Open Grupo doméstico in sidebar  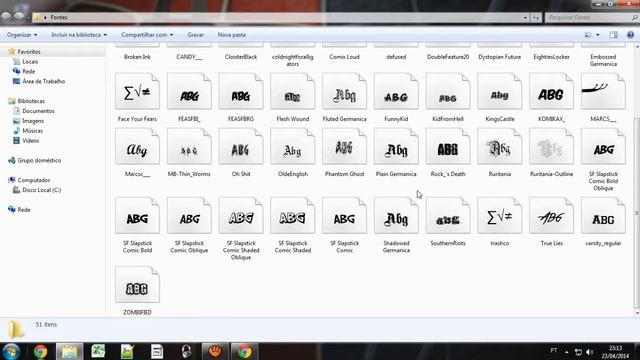click(x=39, y=160)
